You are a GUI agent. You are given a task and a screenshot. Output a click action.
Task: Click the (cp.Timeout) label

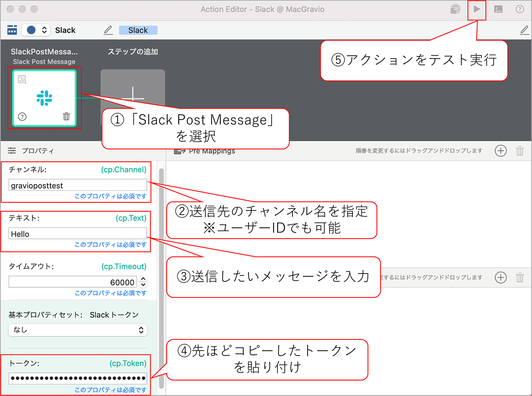click(x=124, y=266)
